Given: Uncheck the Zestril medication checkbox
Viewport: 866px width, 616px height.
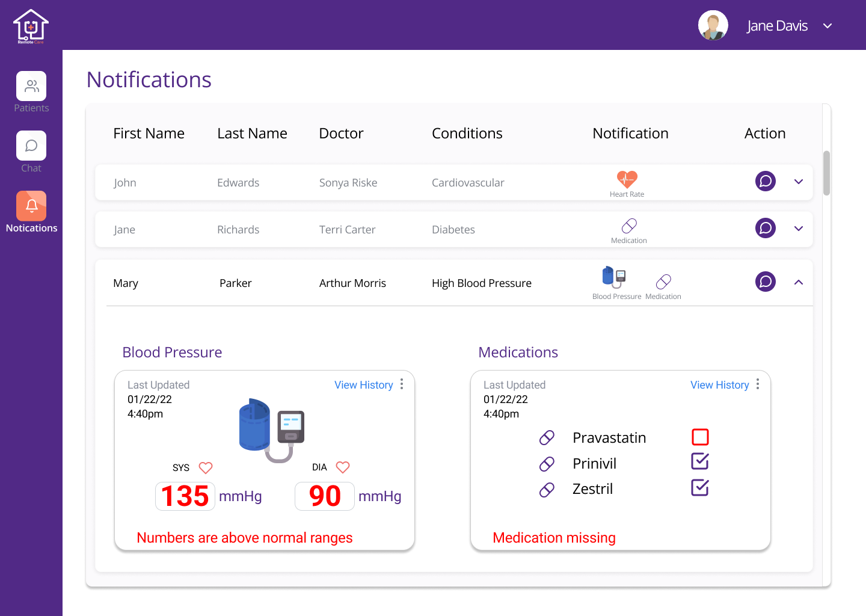Looking at the screenshot, I should pos(700,488).
